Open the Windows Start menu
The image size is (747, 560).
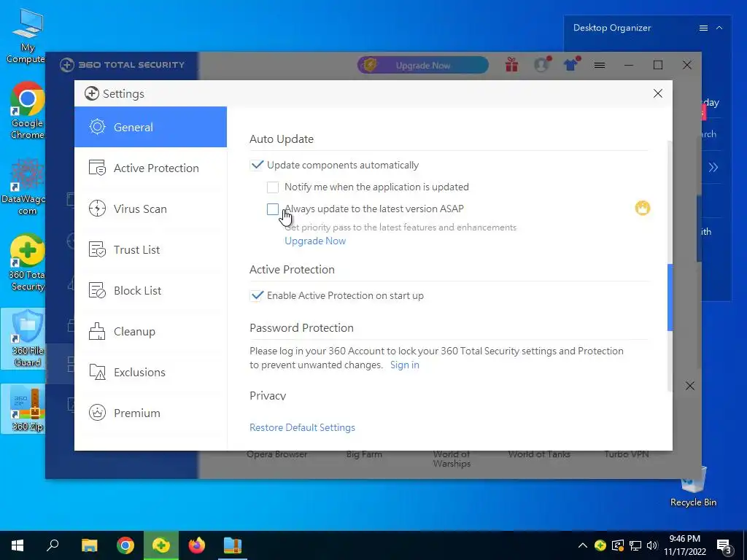click(x=18, y=545)
